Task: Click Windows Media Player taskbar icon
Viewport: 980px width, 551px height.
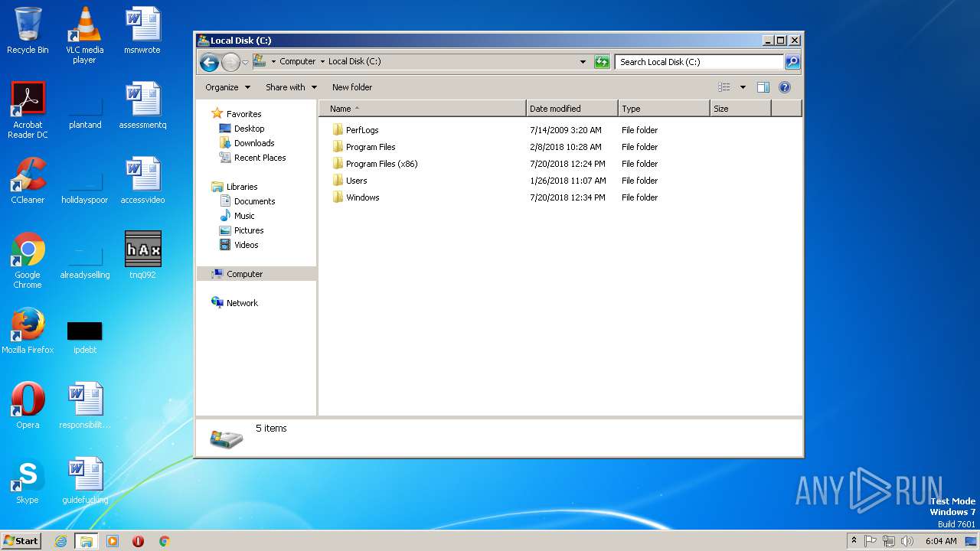Action: tap(113, 541)
